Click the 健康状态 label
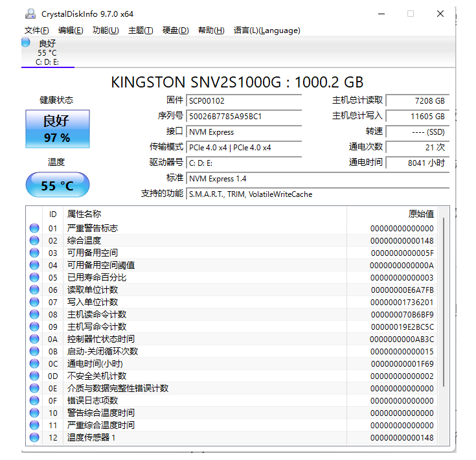The width and height of the screenshot is (476, 460). (x=56, y=100)
